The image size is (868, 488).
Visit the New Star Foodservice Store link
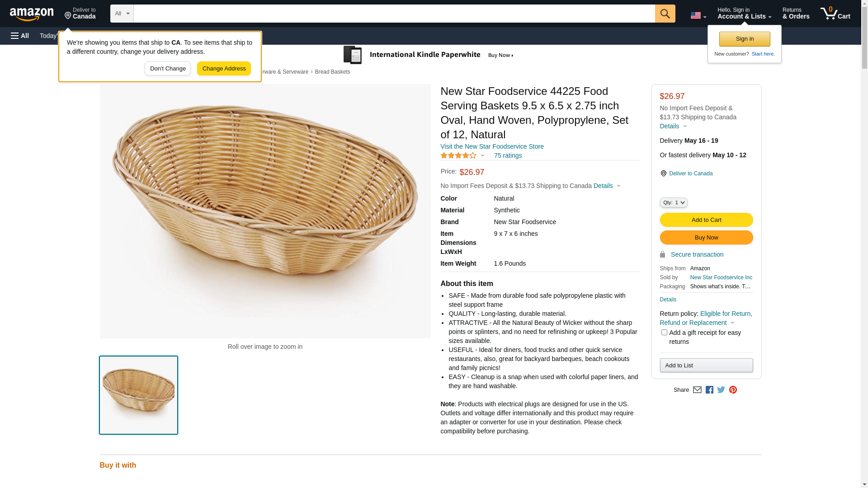492,146
